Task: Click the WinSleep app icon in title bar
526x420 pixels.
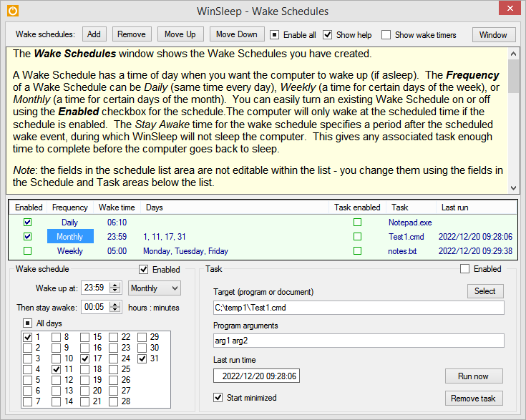Action: pyautogui.click(x=13, y=11)
